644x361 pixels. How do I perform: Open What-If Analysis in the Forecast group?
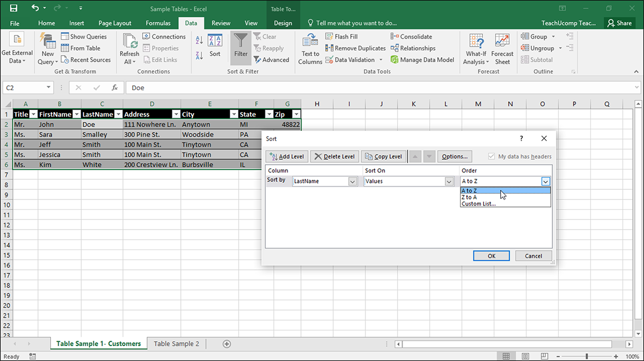(476, 48)
